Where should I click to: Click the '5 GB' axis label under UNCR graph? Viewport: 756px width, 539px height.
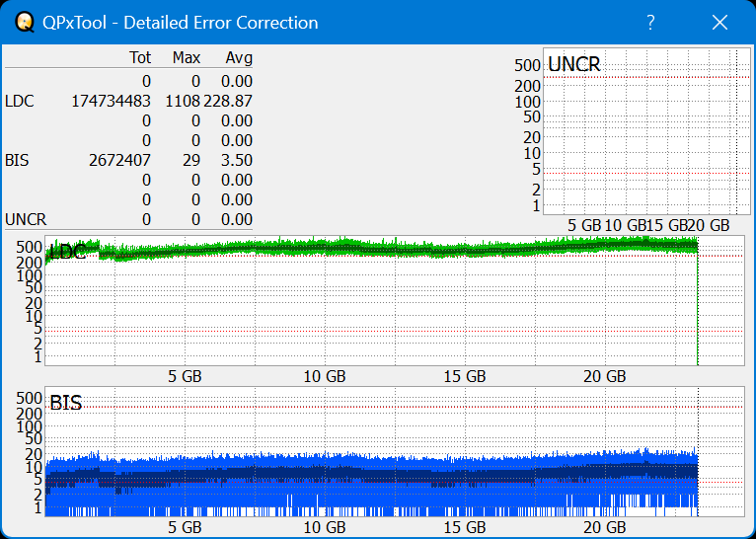pyautogui.click(x=584, y=225)
